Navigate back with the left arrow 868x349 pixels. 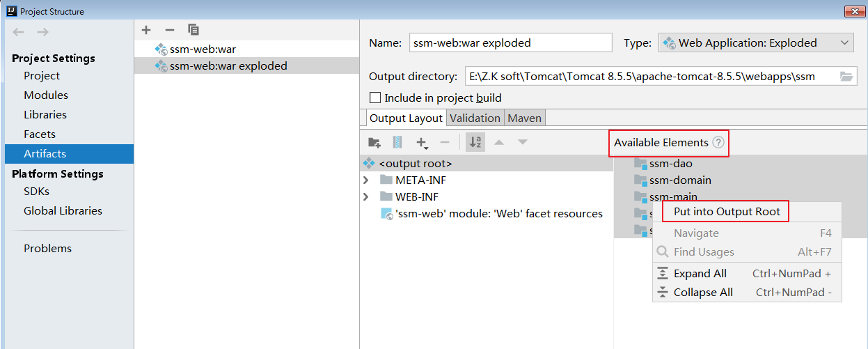(x=19, y=32)
